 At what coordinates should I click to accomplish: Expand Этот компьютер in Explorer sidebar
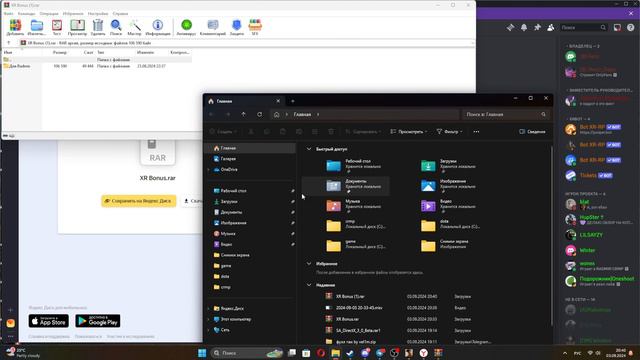coord(209,319)
